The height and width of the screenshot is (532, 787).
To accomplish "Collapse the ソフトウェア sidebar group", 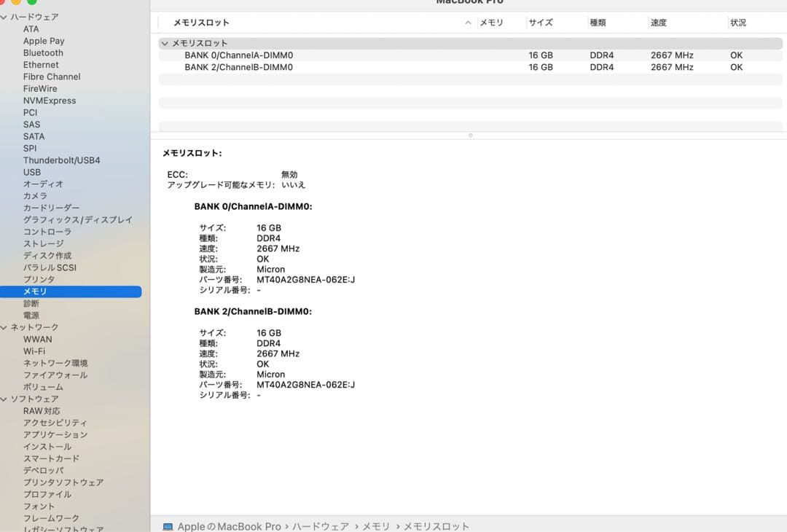I will tap(5, 399).
